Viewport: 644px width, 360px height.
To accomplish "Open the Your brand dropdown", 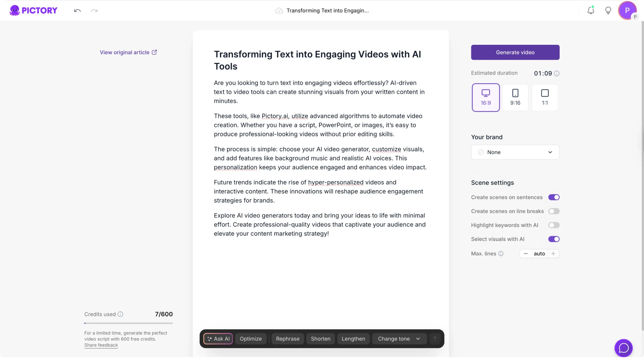I will tap(515, 152).
